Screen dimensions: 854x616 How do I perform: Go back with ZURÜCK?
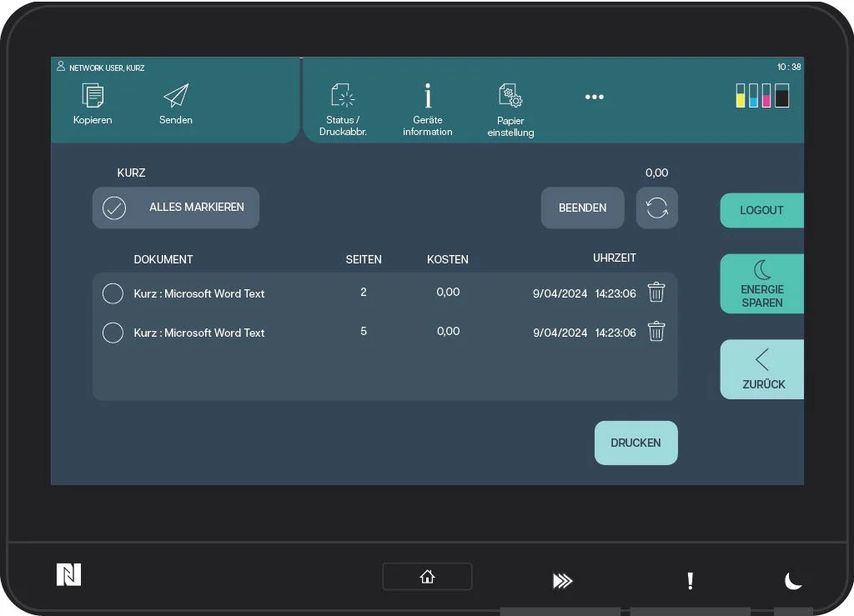click(761, 369)
